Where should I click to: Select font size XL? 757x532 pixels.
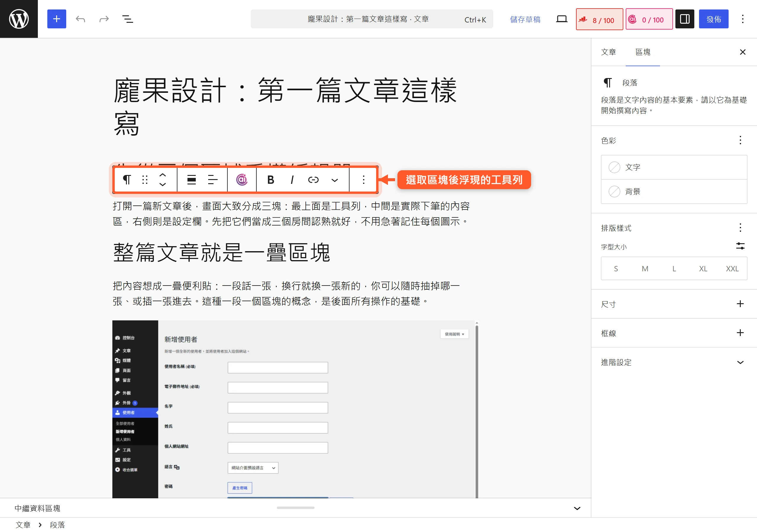[x=703, y=269]
